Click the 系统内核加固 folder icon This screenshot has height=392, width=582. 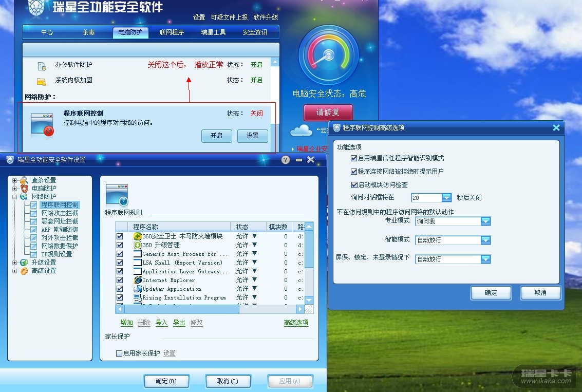(x=42, y=81)
